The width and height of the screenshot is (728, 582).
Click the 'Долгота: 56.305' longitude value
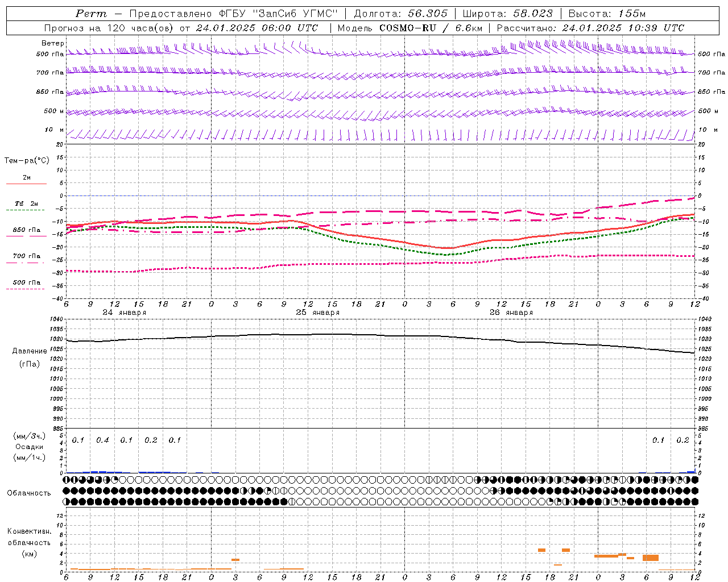tap(401, 14)
